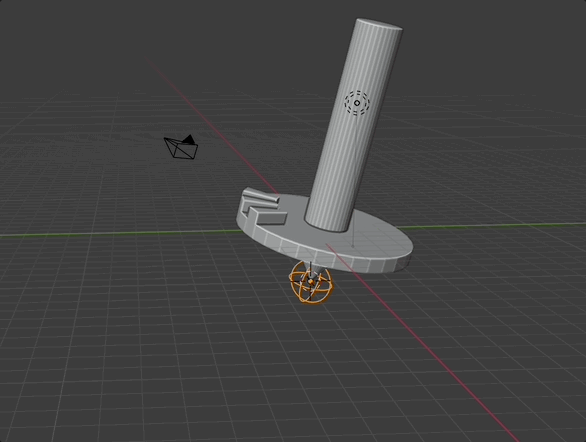
Task: Select the point light dashed-circle gizmo
Action: [357, 103]
